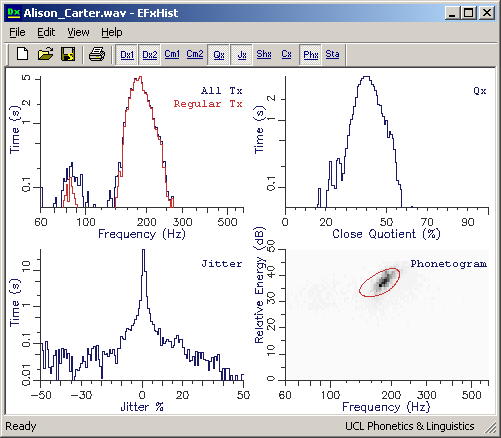501x438 pixels.
Task: Show the Cx plot
Action: point(286,54)
